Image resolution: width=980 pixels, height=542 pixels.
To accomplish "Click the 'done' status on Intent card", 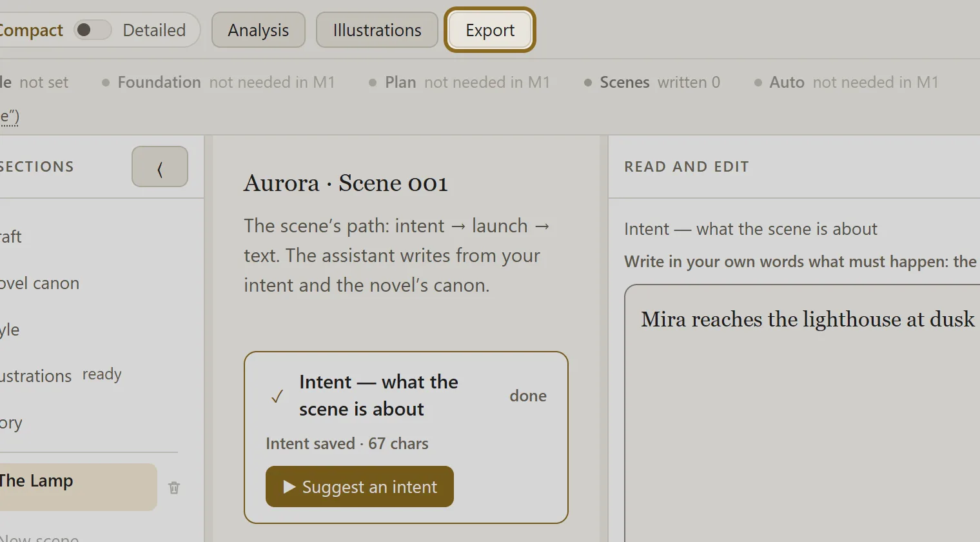I will point(528,396).
